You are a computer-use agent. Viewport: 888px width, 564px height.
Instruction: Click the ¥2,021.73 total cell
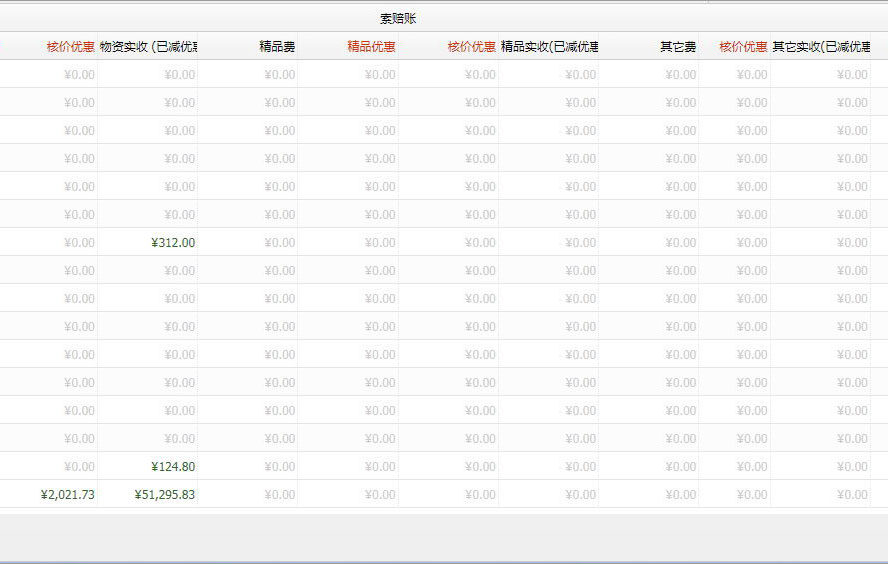point(67,494)
